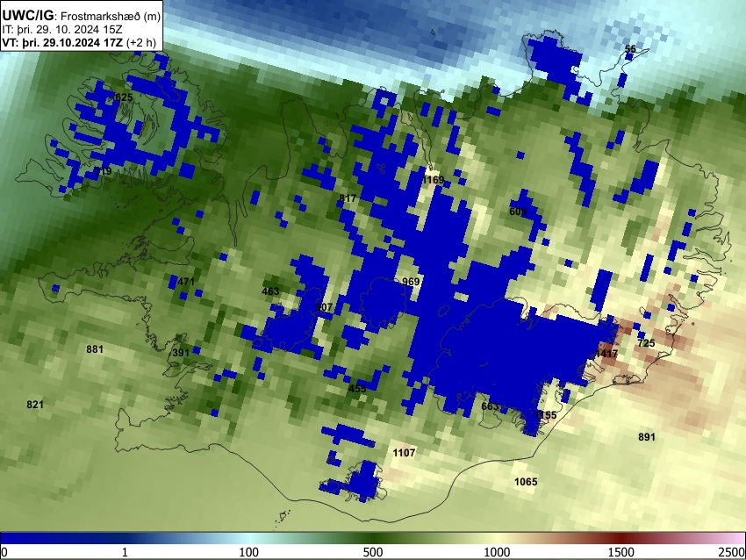Click the legend tick label 2500
746x560 pixels.
pos(732,552)
